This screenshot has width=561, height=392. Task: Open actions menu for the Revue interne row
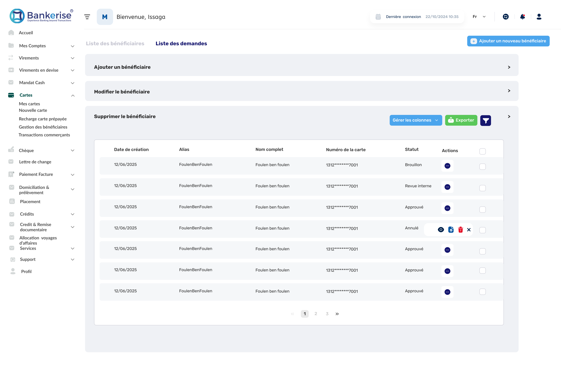(447, 187)
